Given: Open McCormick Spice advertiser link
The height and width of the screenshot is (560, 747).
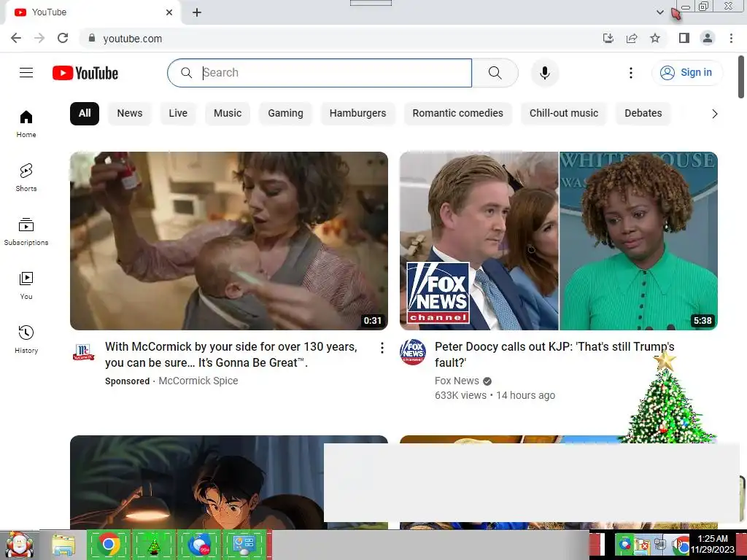Looking at the screenshot, I should [198, 381].
